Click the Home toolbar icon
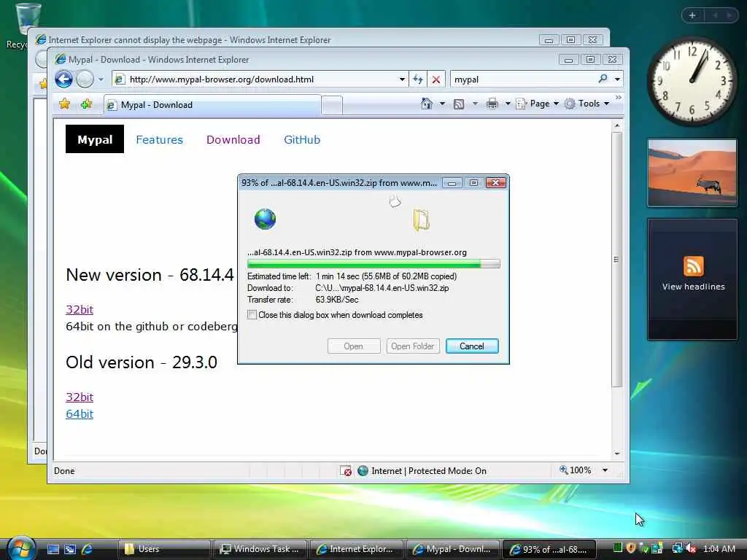747x560 pixels. (427, 104)
